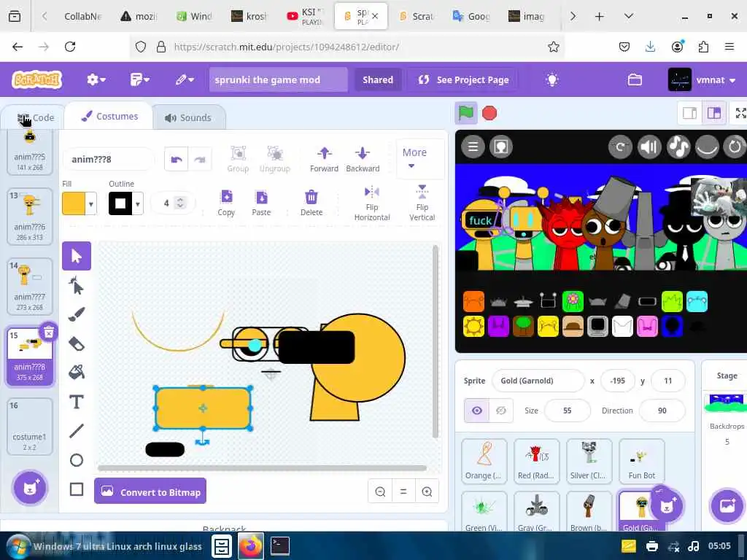Reset the canvas zoom
747x560 pixels.
(403, 491)
